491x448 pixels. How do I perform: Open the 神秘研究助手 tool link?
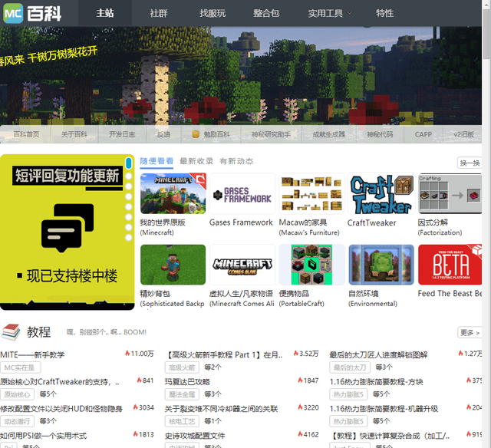point(271,134)
